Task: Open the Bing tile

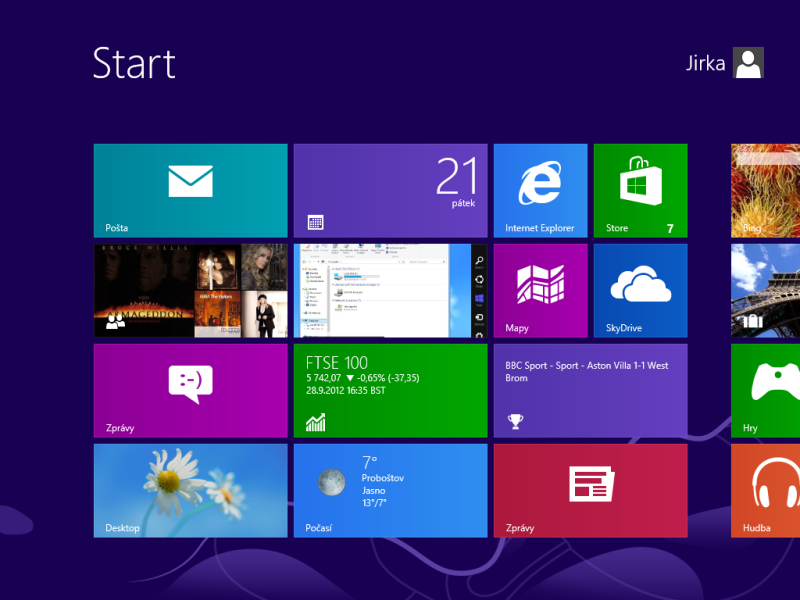Action: [x=766, y=190]
